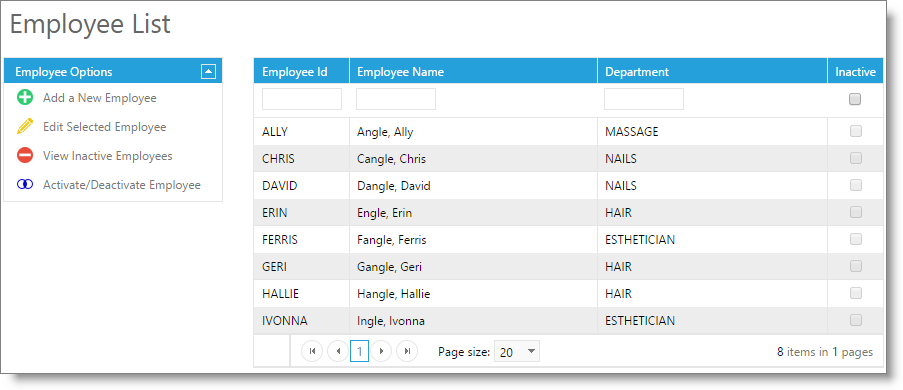Toggle Inactive checkbox for IVONNA row
The image size is (903, 390).
(x=856, y=320)
